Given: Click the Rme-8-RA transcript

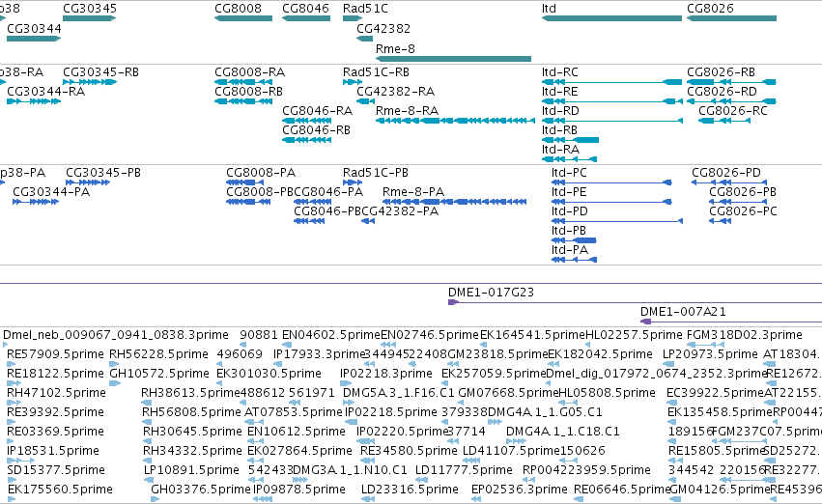Looking at the screenshot, I should (455, 121).
